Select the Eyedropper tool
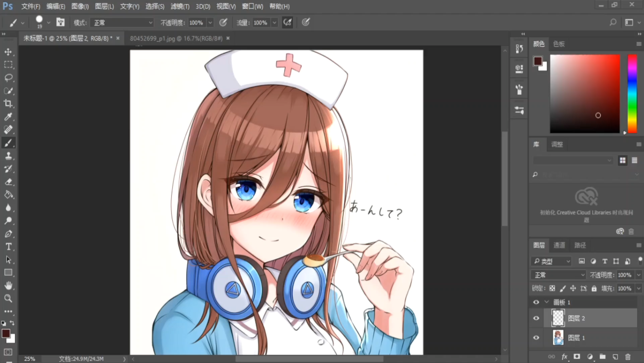The height and width of the screenshot is (363, 644). [8, 117]
